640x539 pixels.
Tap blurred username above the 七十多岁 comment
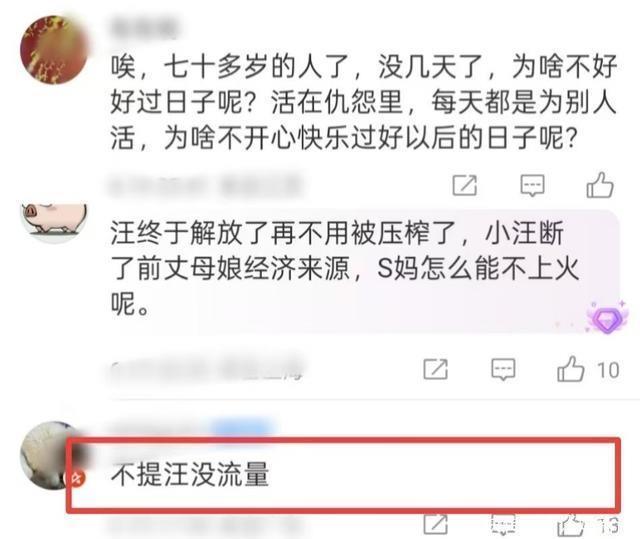click(144, 29)
